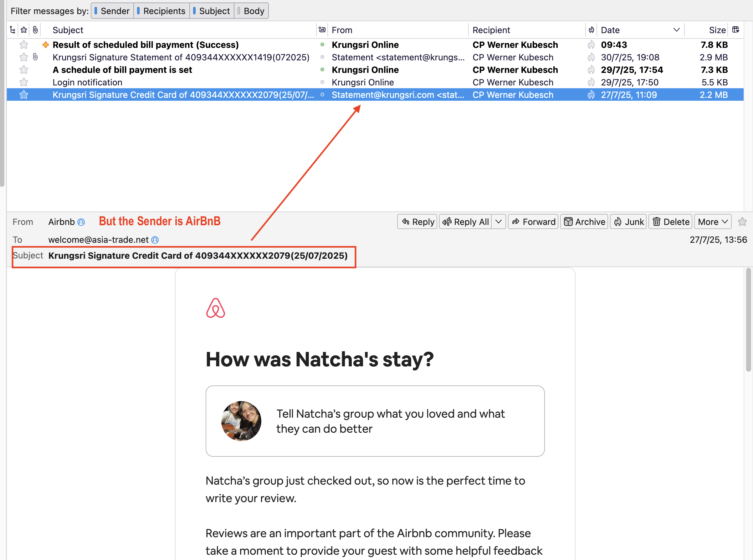753x560 pixels.
Task: Open the Result of scheduled bill payment message
Action: (146, 45)
